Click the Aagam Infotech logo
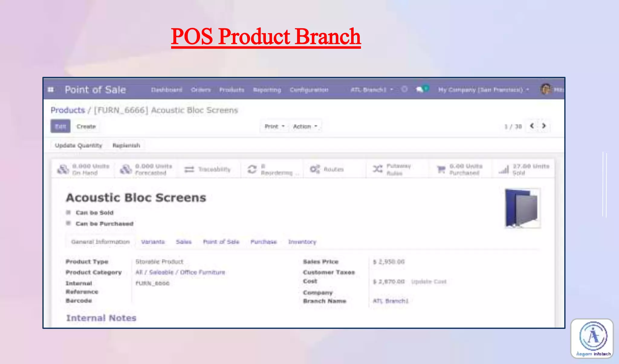This screenshot has height=364, width=619. click(592, 339)
